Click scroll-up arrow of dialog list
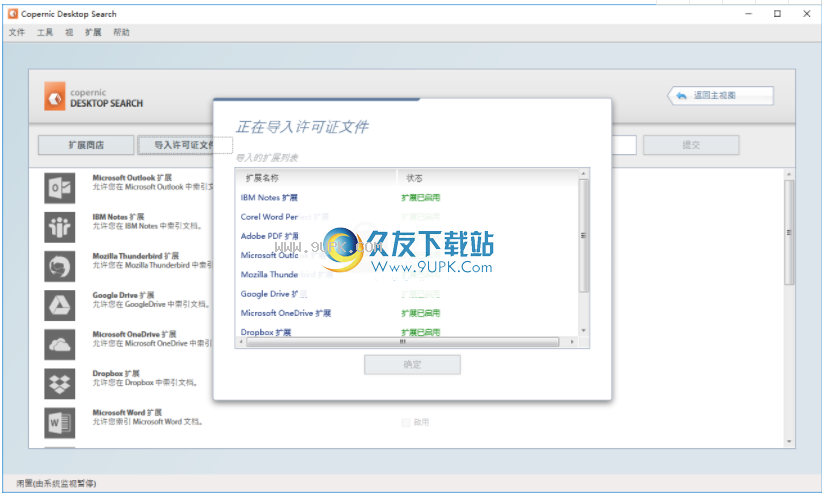 click(583, 173)
